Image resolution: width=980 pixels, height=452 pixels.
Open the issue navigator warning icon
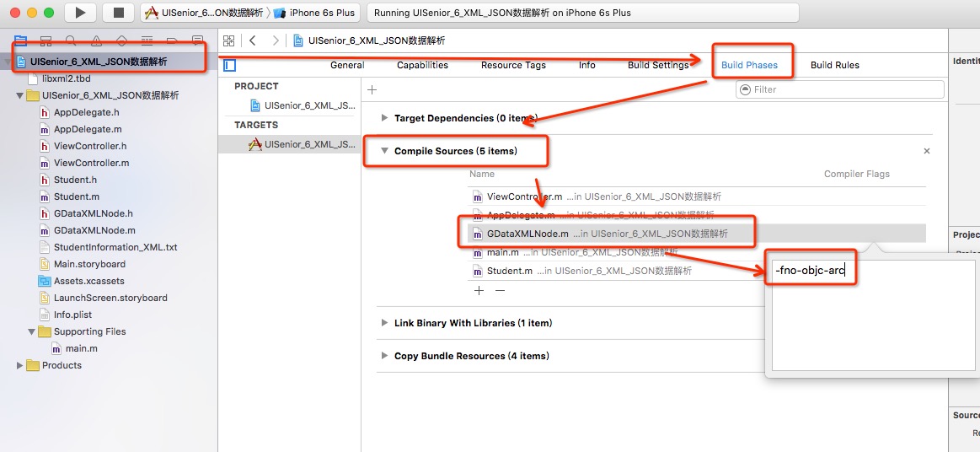[96, 41]
